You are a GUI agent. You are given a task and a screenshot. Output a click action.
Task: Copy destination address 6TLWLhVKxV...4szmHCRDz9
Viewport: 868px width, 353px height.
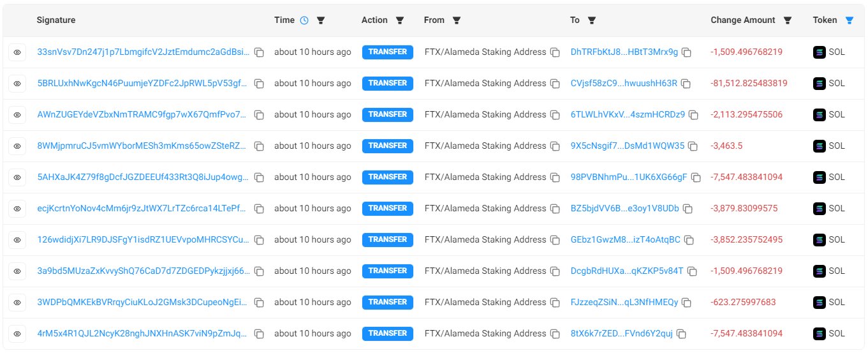pyautogui.click(x=693, y=115)
